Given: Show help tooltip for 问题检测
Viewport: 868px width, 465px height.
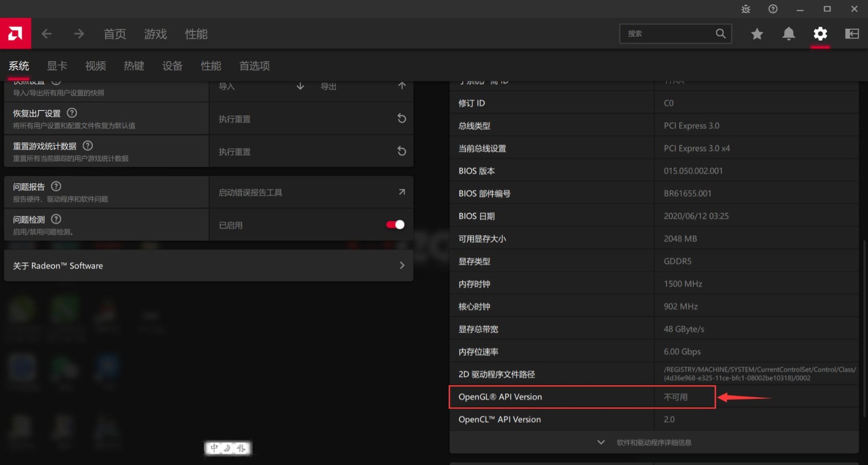Looking at the screenshot, I should [x=56, y=219].
